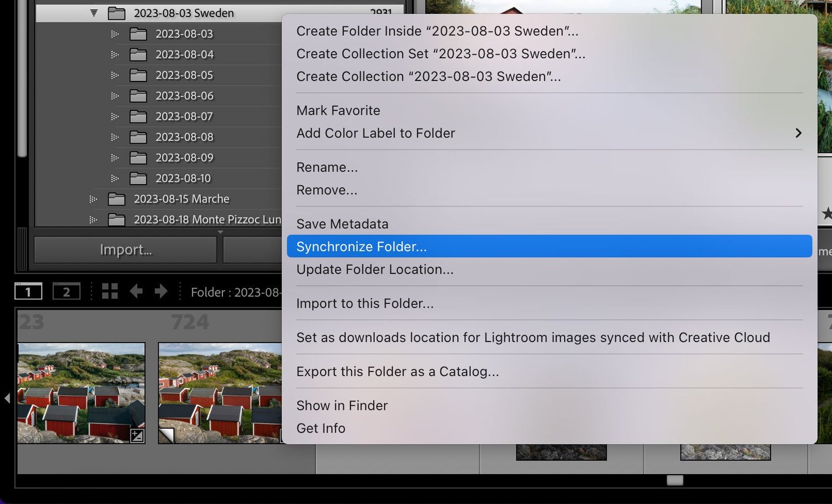Expand the 2023-08-04 subfolder
The height and width of the screenshot is (504, 832).
click(x=115, y=54)
